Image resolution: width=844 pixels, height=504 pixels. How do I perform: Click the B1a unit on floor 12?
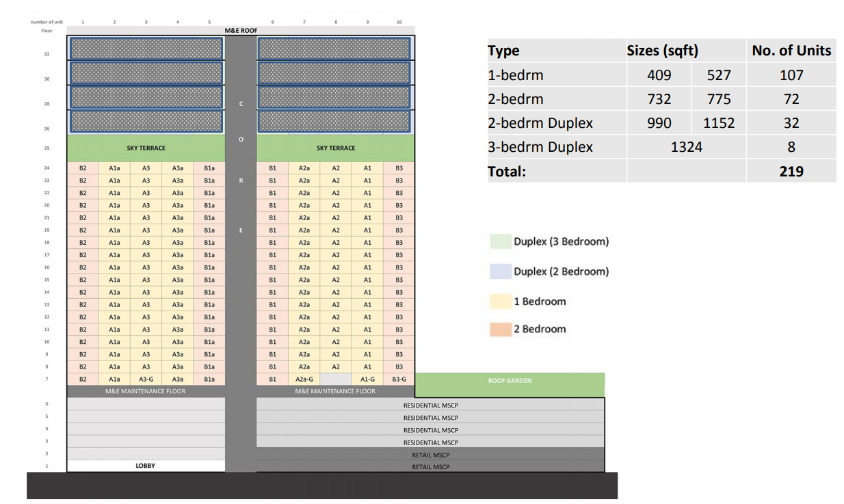tap(209, 317)
